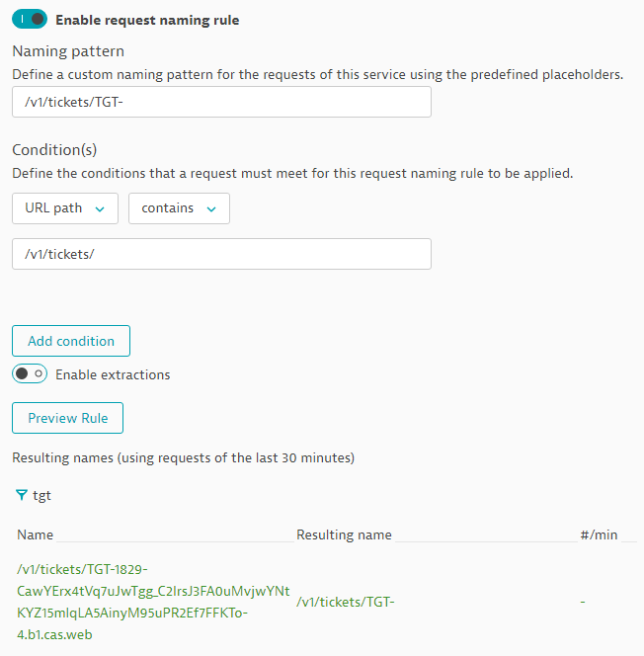Click the funnel filter icon

(22, 495)
